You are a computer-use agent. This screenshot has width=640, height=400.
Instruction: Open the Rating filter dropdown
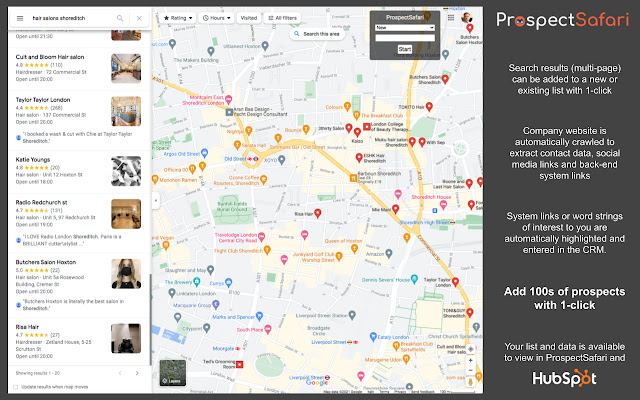click(178, 18)
